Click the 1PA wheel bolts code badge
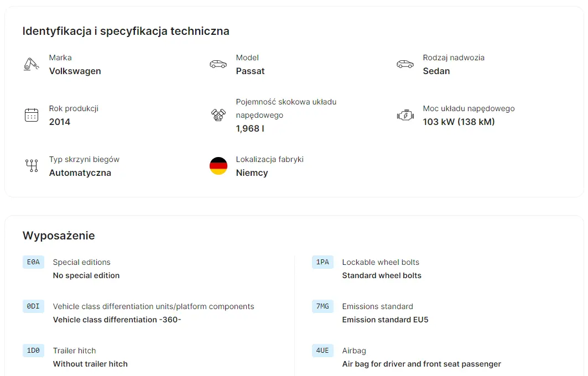 [x=322, y=262]
